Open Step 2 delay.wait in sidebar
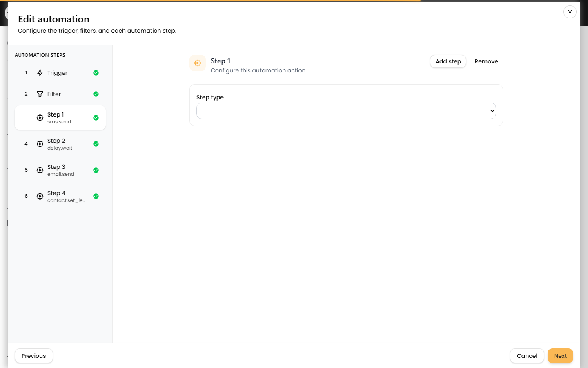 [x=60, y=144]
